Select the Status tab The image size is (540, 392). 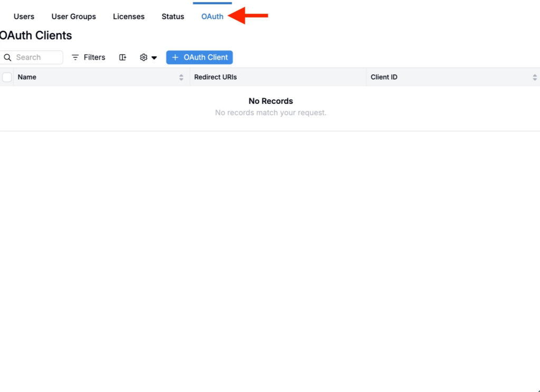point(173,16)
